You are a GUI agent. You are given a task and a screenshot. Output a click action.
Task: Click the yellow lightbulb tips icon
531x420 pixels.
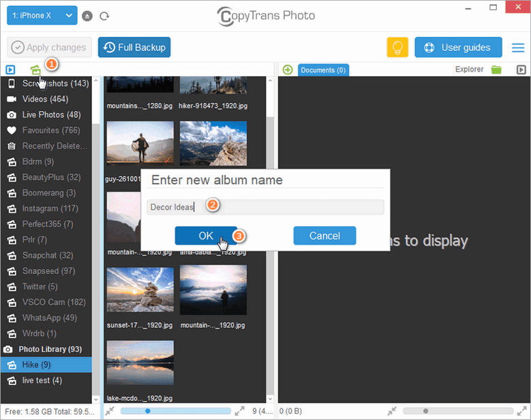click(397, 48)
